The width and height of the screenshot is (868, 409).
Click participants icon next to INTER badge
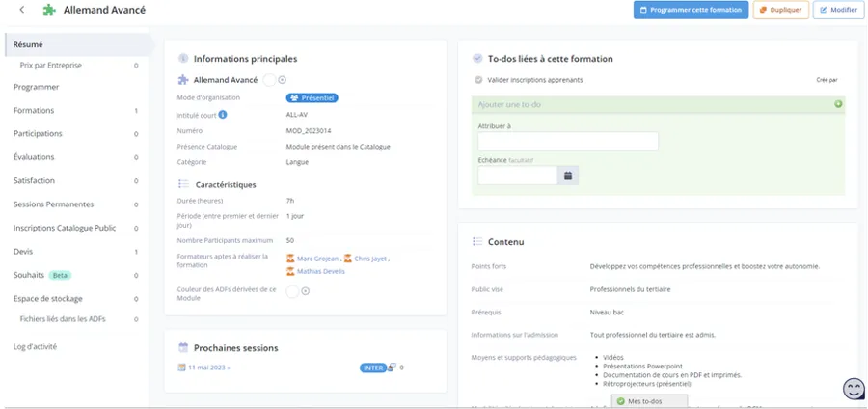(392, 367)
